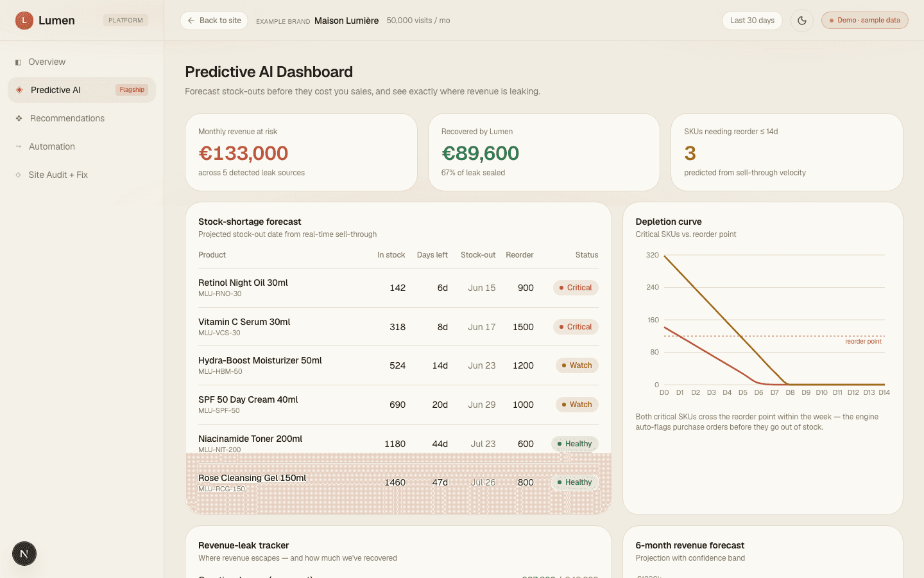Click SKUs needing reorder value 3
924x578 pixels.
pos(690,153)
